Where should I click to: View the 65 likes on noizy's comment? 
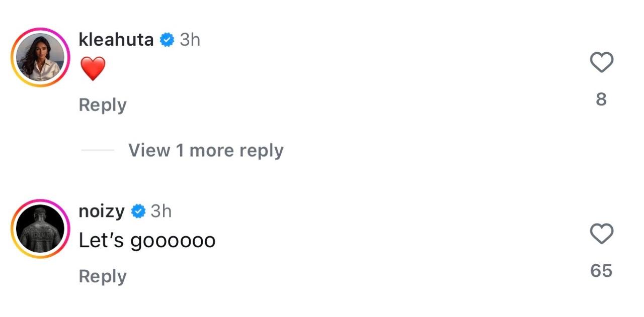(x=601, y=271)
